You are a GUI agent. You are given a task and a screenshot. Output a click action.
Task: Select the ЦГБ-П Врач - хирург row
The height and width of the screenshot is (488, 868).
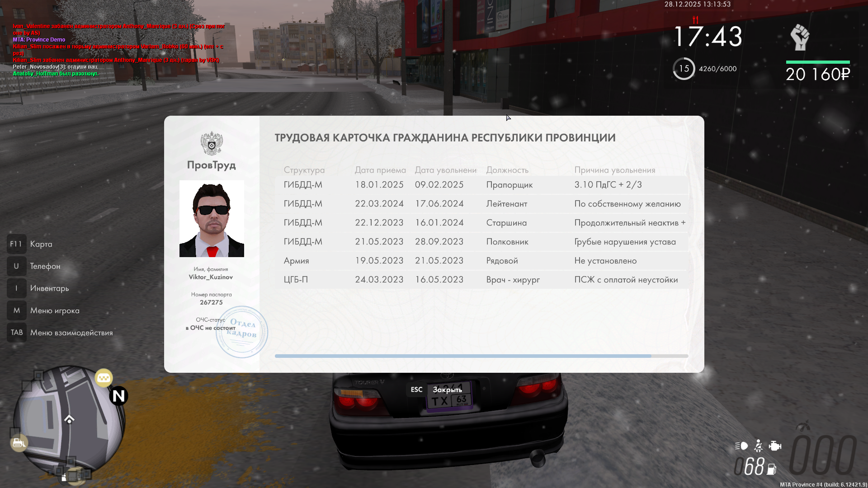481,280
